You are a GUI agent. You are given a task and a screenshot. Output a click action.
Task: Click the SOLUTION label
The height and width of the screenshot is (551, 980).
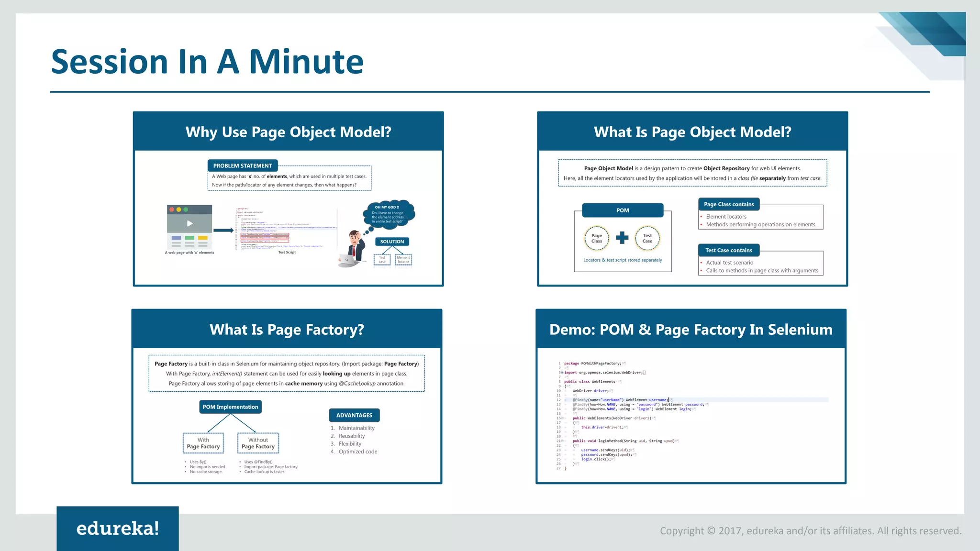[392, 242]
